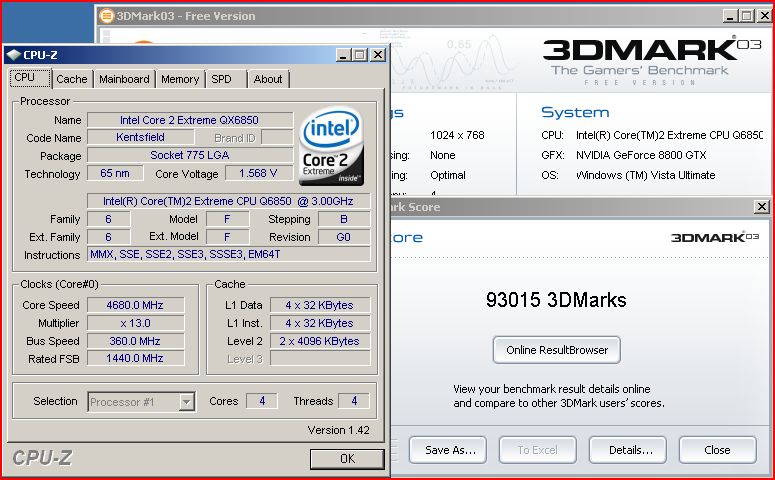Click the empty Brand ID field

tap(277, 137)
